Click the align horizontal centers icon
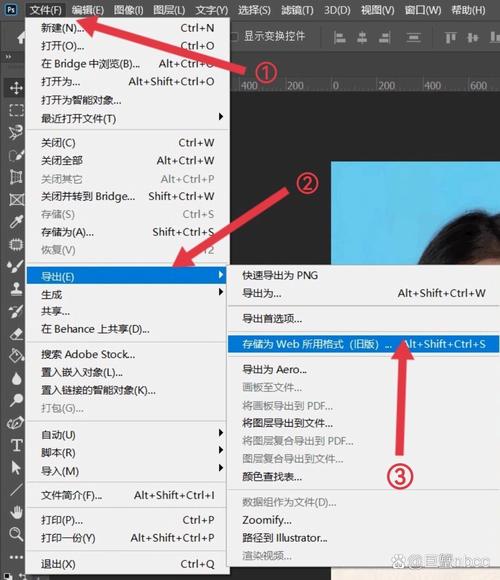500x580 pixels. pyautogui.click(x=362, y=37)
